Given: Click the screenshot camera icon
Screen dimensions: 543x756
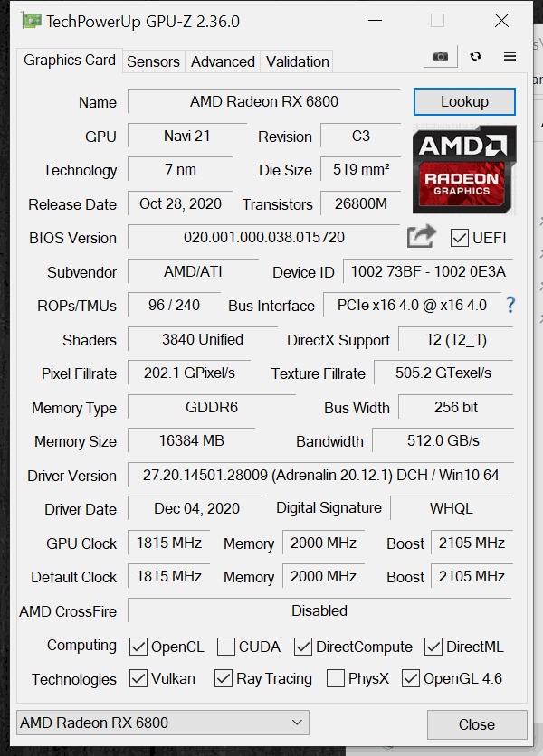Looking at the screenshot, I should (x=440, y=56).
